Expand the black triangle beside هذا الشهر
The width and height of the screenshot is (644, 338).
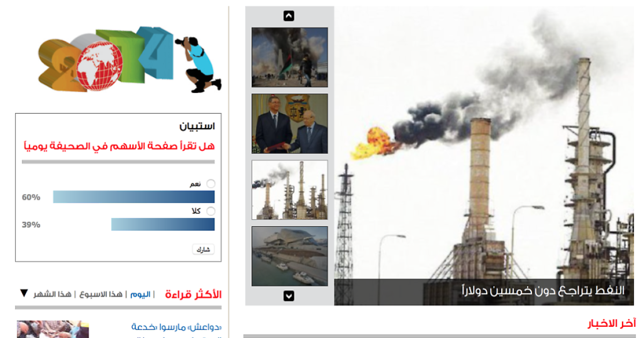tap(24, 293)
